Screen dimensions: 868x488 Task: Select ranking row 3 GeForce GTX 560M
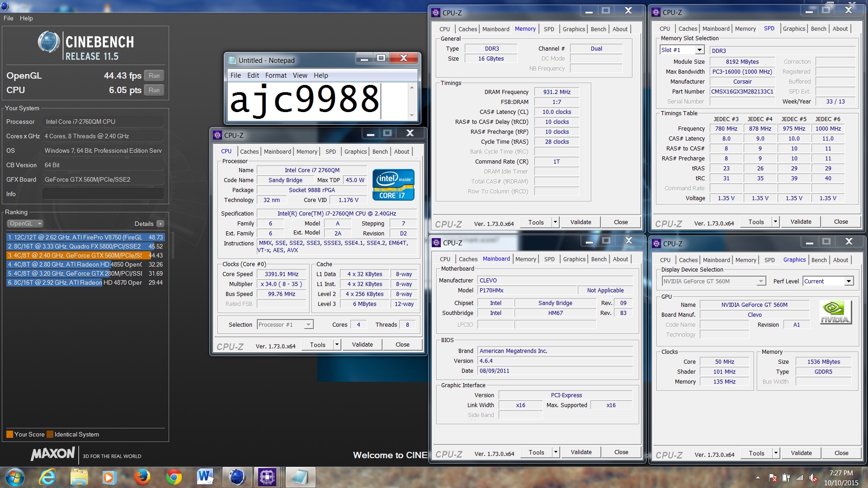[x=85, y=255]
